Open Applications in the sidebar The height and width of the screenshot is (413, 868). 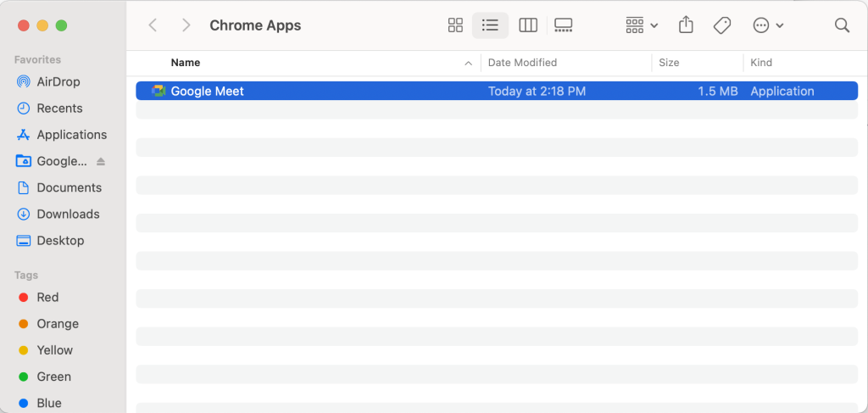tap(71, 135)
